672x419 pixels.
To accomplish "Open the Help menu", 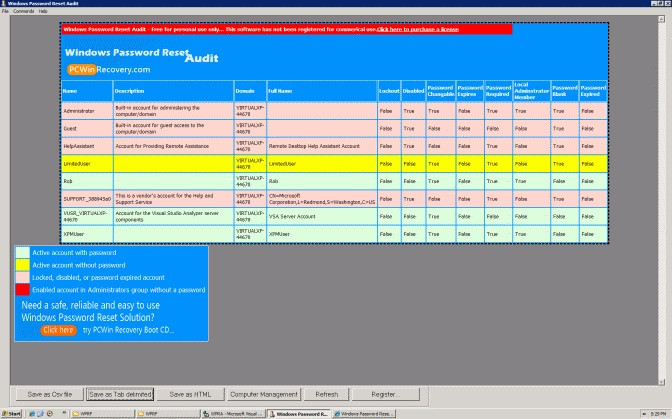I will (x=43, y=11).
